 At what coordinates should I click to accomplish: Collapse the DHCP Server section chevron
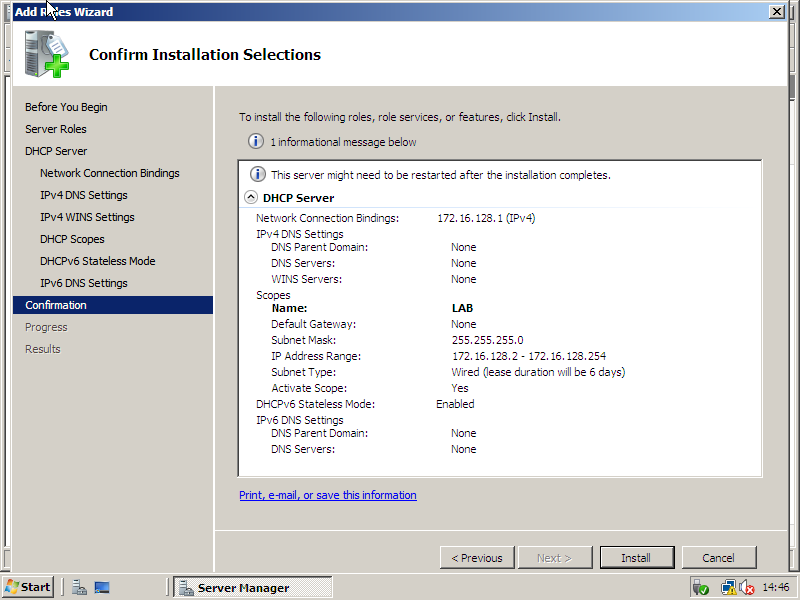(x=250, y=198)
